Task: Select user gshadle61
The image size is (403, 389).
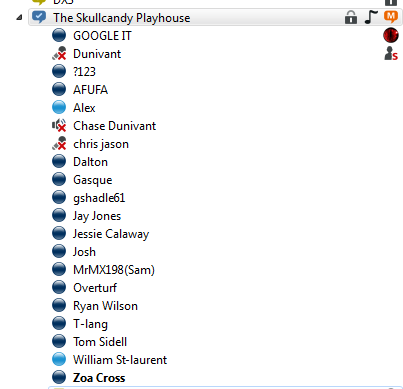Action: pyautogui.click(x=99, y=198)
